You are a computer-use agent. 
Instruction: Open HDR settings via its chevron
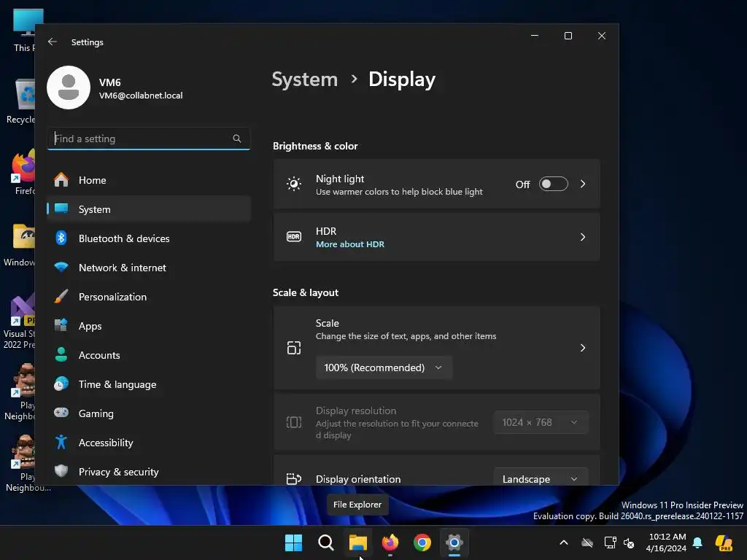click(583, 237)
